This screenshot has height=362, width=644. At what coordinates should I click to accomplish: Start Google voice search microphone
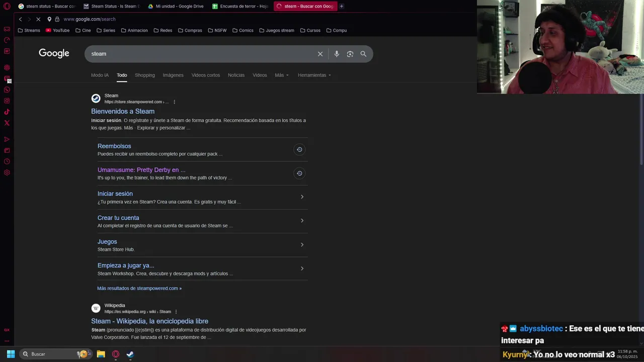(337, 54)
